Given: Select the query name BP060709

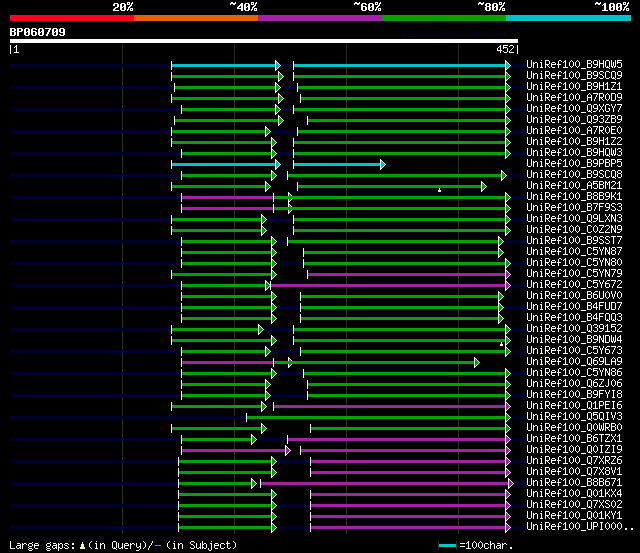Looking at the screenshot, I should (x=38, y=32).
